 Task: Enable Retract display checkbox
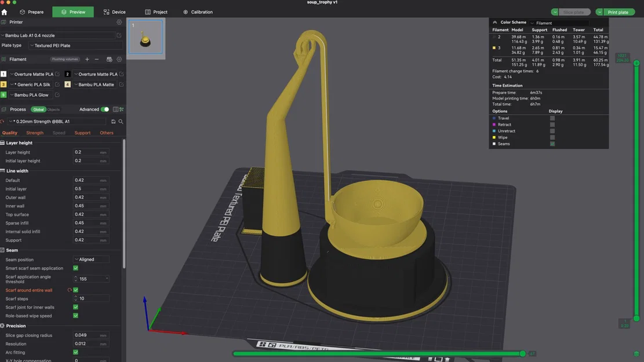coord(552,125)
